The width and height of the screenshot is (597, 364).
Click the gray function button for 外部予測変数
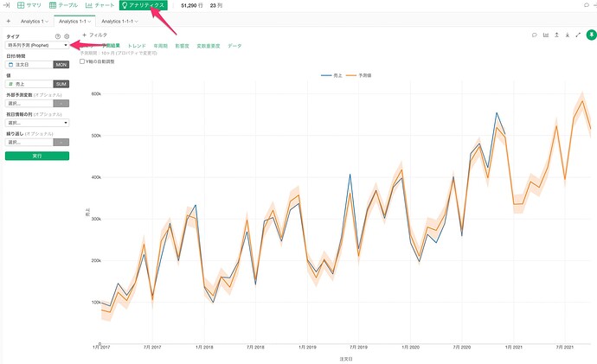(x=61, y=104)
